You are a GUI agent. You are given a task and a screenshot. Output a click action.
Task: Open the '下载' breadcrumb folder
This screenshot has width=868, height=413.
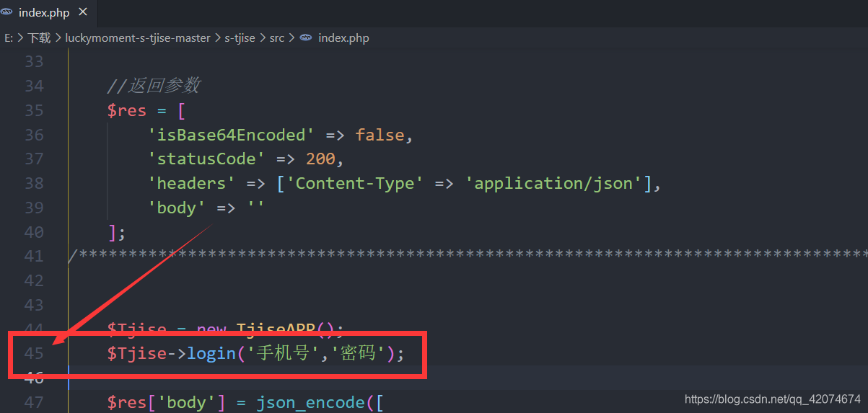point(39,38)
